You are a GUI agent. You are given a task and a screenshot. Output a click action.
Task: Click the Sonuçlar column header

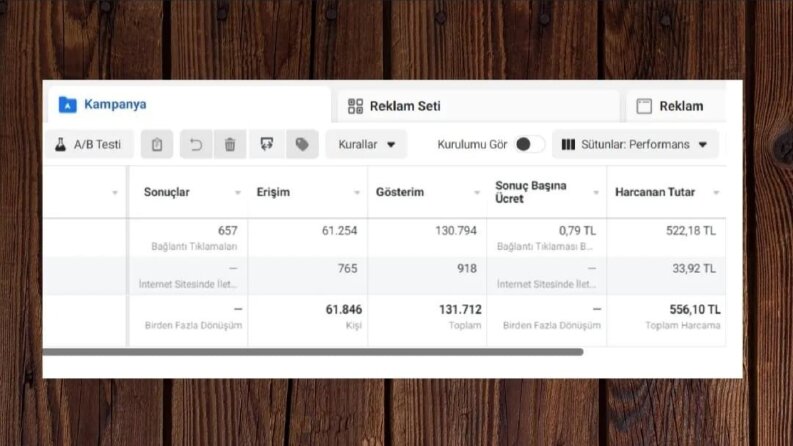[x=166, y=192]
